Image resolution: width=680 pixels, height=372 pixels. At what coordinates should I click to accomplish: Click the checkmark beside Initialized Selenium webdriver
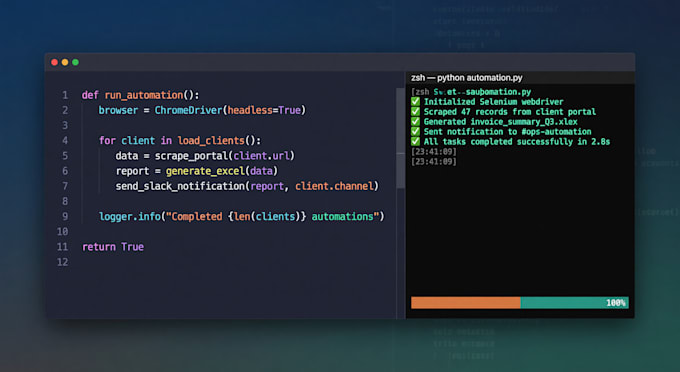pyautogui.click(x=415, y=101)
